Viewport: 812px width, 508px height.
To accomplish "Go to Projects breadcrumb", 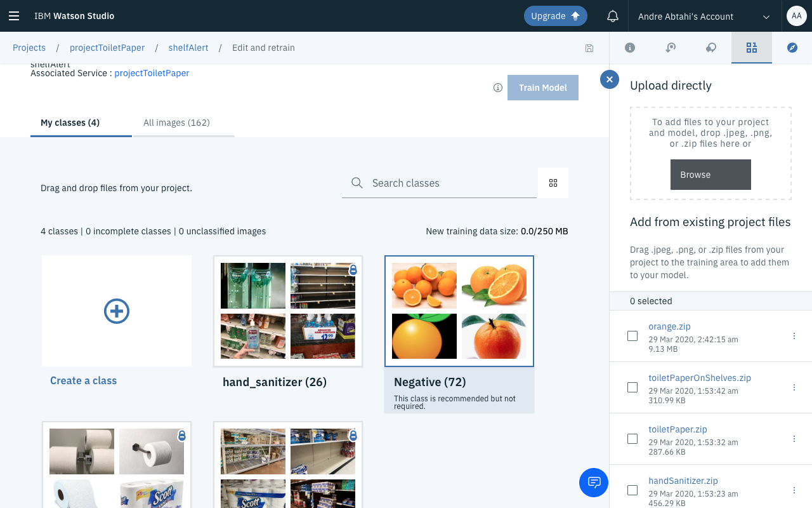I will tap(29, 48).
